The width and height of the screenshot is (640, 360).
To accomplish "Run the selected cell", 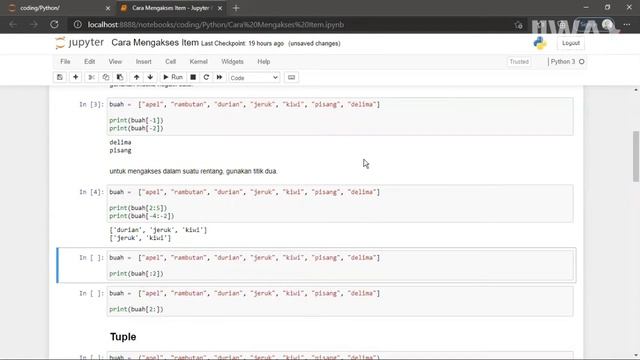I will (x=173, y=77).
